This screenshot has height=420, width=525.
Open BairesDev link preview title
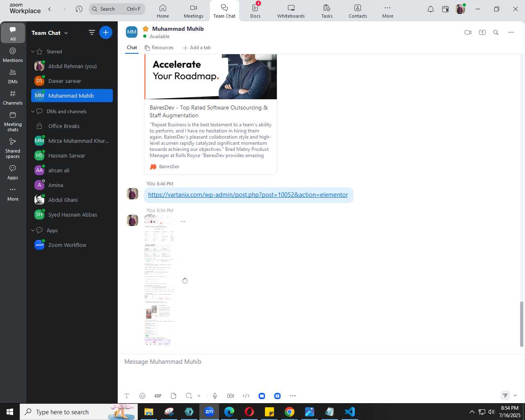pos(209,112)
